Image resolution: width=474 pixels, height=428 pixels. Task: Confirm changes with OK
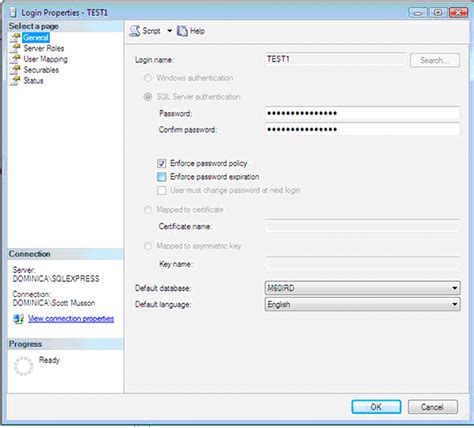pyautogui.click(x=376, y=407)
